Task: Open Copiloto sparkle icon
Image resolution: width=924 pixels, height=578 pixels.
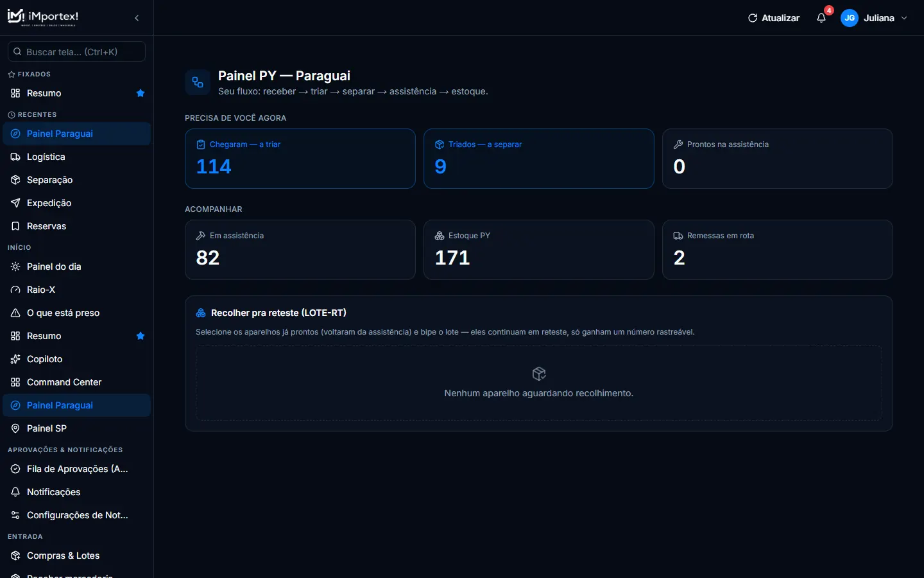Action: [x=15, y=359]
